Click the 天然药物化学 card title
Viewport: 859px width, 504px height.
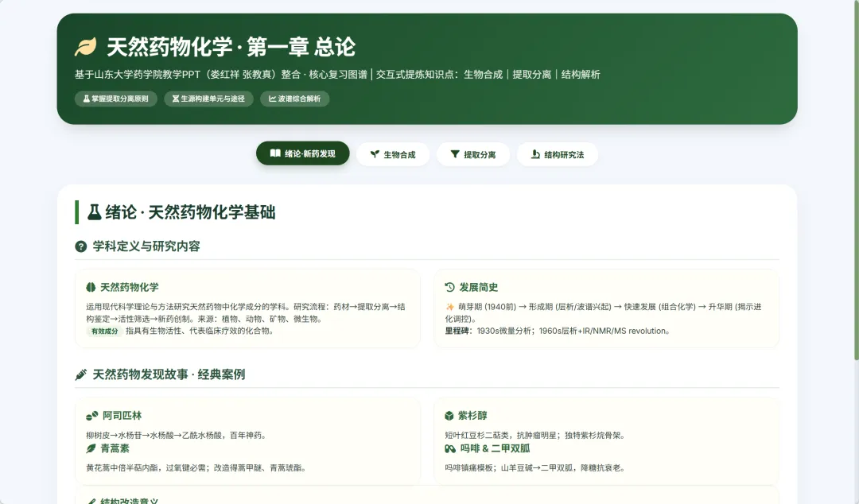pyautogui.click(x=130, y=287)
